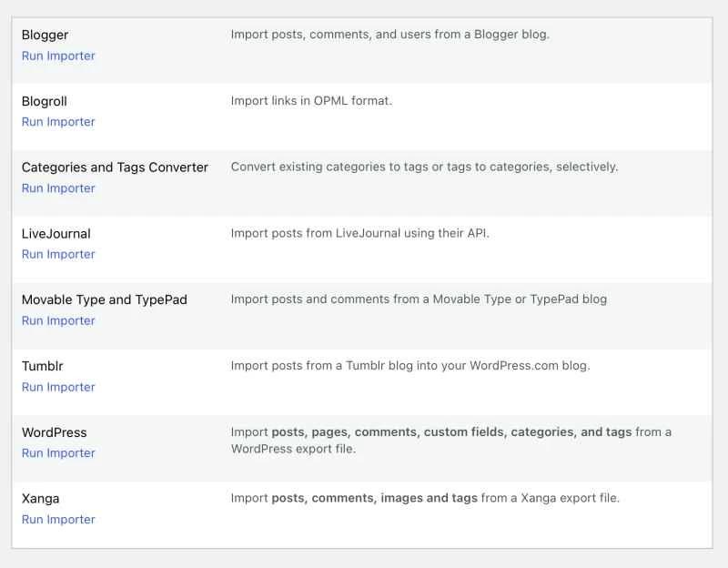Select the LiveJournal importer title

[x=56, y=233]
